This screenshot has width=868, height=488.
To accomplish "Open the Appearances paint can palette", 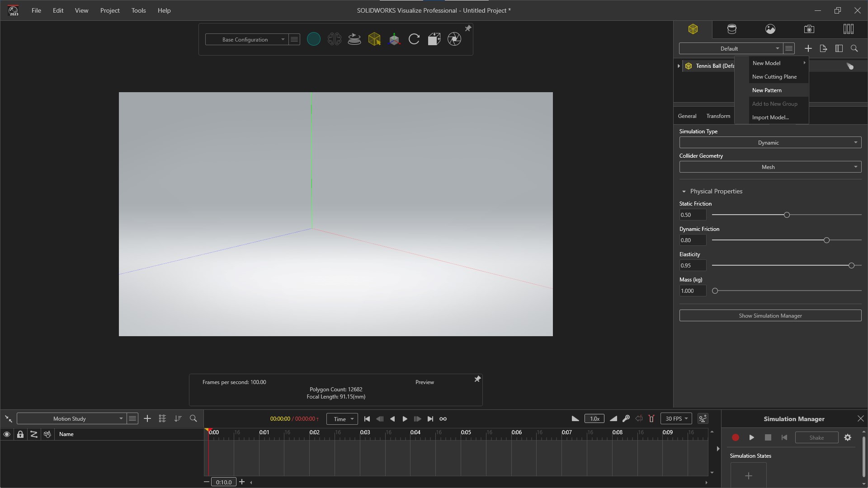I will (x=732, y=29).
